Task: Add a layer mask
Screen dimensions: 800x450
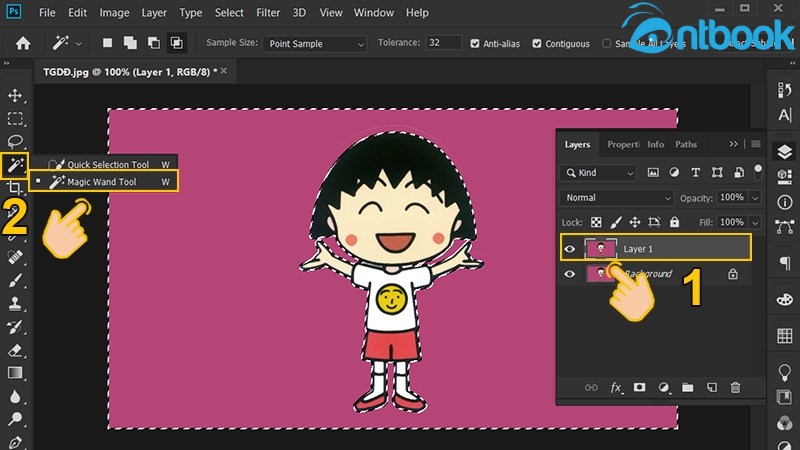Action: [x=639, y=388]
